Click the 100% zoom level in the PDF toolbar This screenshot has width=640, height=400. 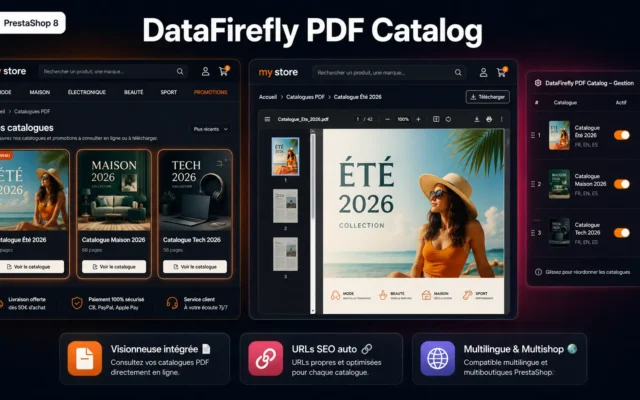403,119
